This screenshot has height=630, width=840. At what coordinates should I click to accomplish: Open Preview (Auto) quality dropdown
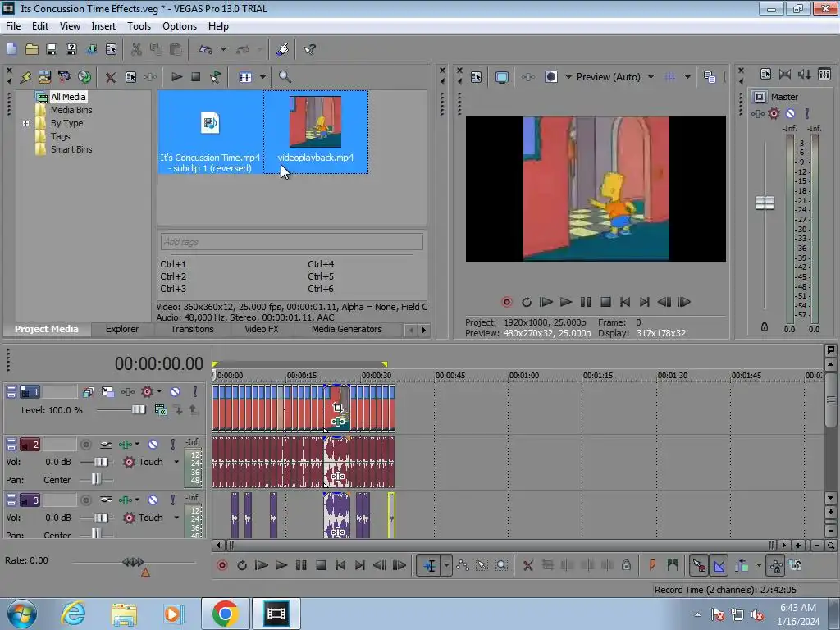[651, 77]
